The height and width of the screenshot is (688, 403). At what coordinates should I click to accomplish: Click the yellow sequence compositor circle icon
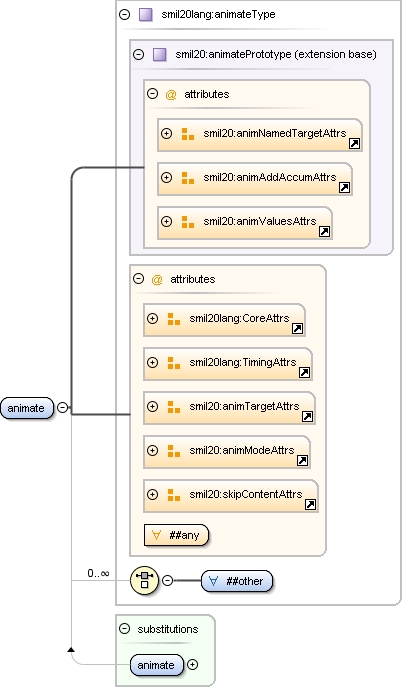[144, 580]
